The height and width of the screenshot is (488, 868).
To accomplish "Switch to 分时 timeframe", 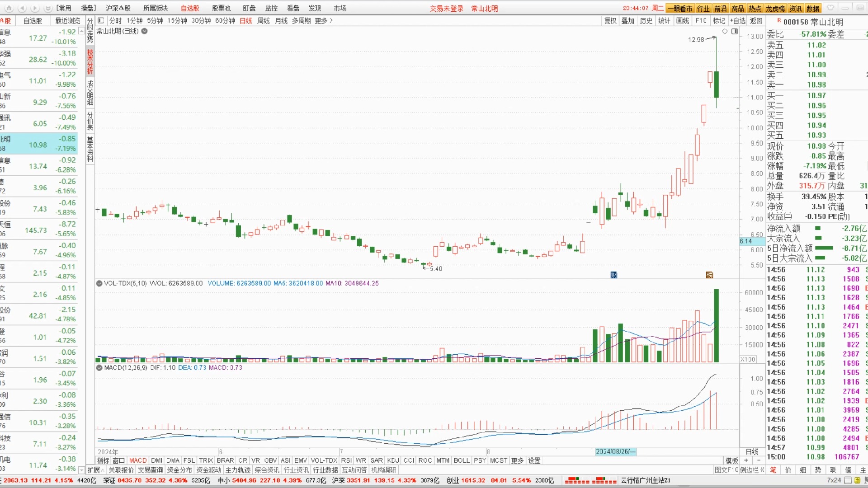I will pyautogui.click(x=115, y=21).
